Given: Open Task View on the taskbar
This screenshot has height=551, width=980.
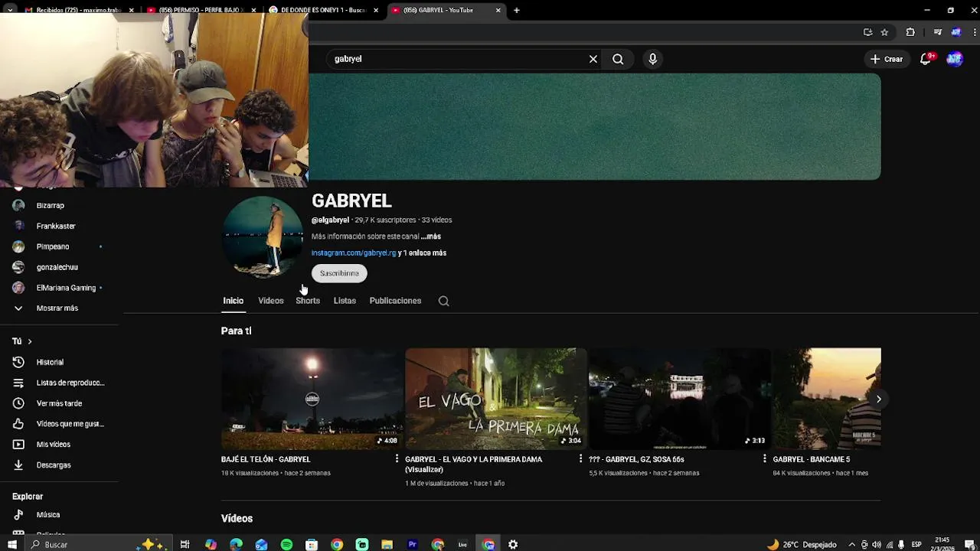Looking at the screenshot, I should coord(185,544).
